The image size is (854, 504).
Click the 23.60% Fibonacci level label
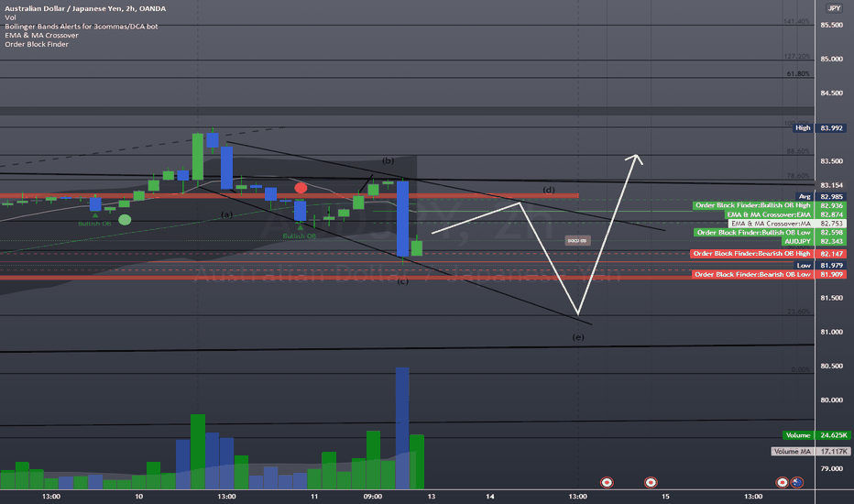[798, 312]
